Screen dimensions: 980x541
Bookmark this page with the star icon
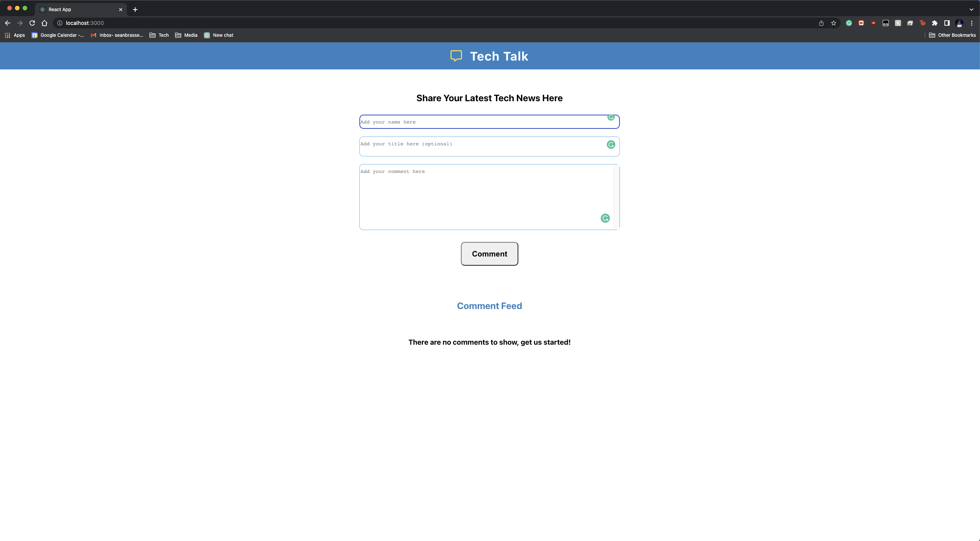point(834,23)
